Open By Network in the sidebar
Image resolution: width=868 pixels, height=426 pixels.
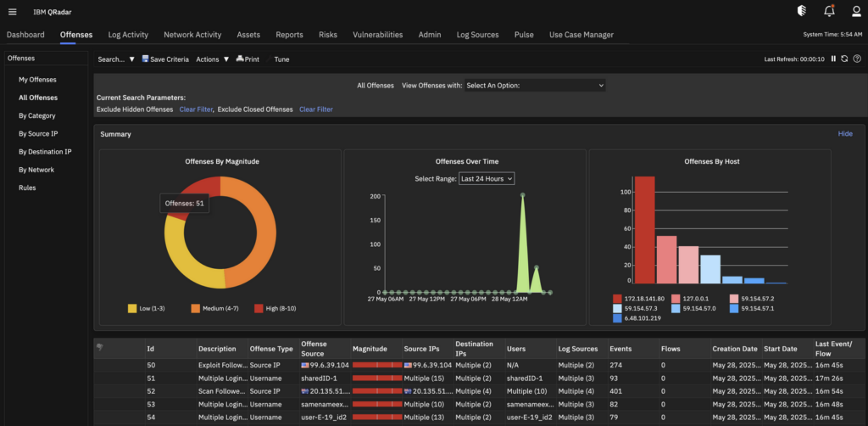(36, 170)
